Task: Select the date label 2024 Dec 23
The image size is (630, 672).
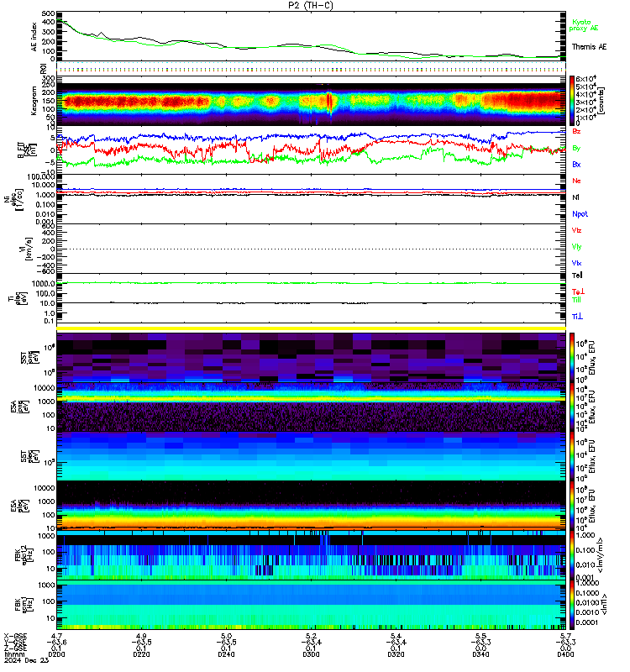Action: click(x=26, y=660)
